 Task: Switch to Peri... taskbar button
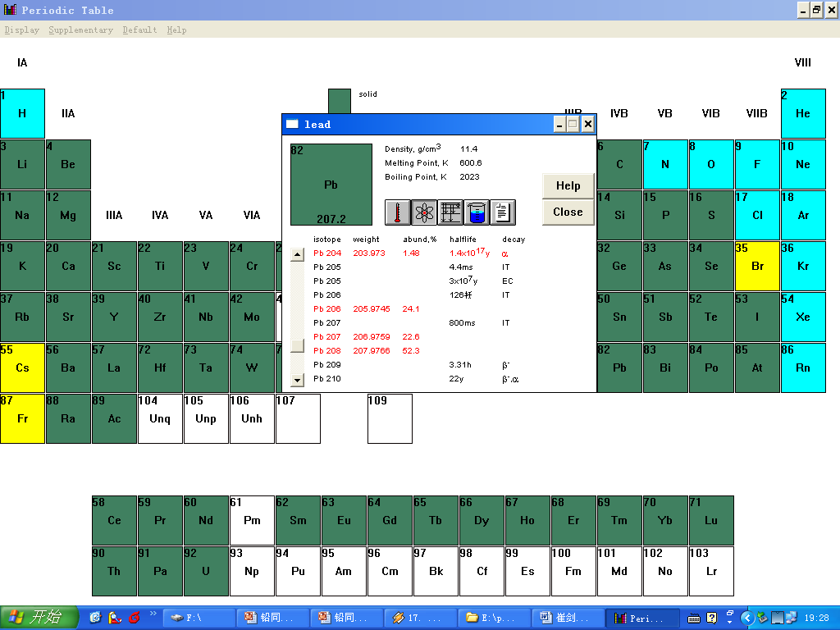click(642, 618)
